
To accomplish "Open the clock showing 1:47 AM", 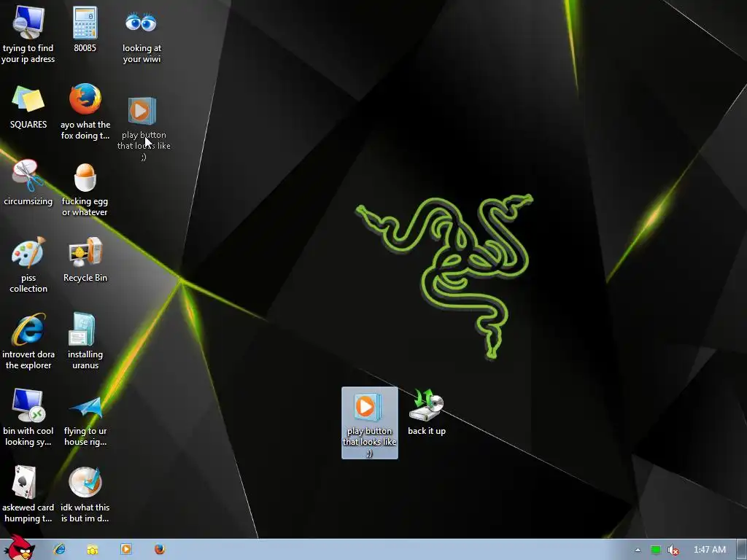I will (709, 550).
